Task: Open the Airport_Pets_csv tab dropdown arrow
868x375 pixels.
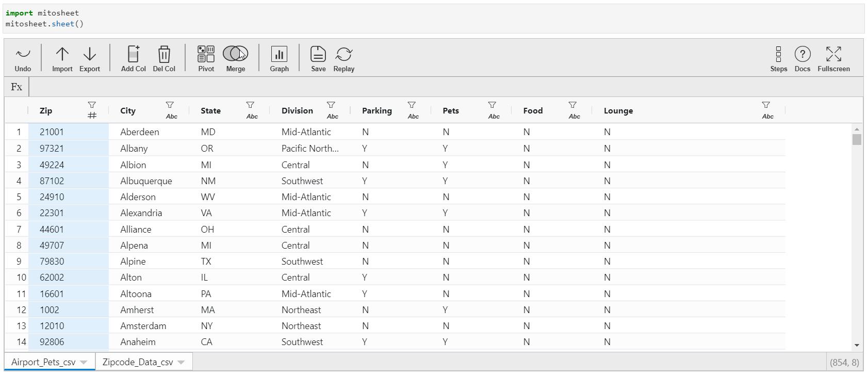Action: (x=84, y=362)
